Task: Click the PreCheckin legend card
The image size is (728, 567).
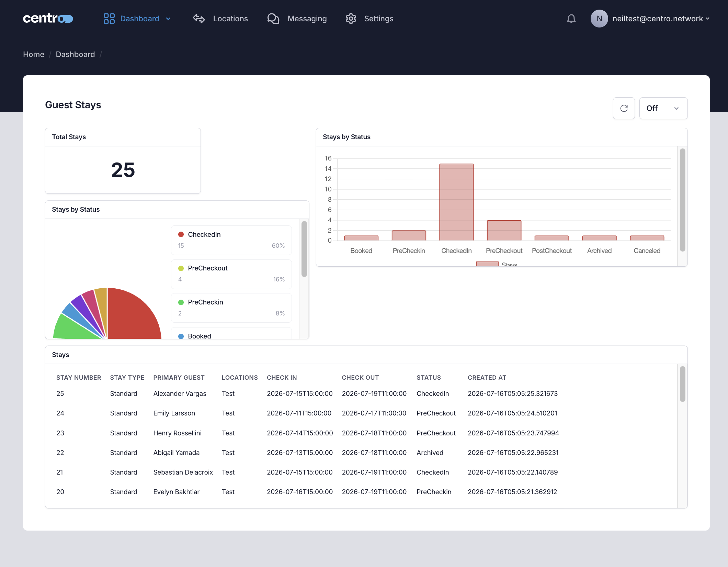Action: coord(231,308)
